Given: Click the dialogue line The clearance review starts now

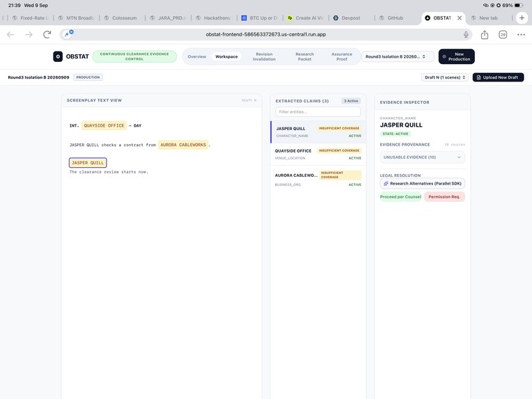Looking at the screenshot, I should coord(109,172).
